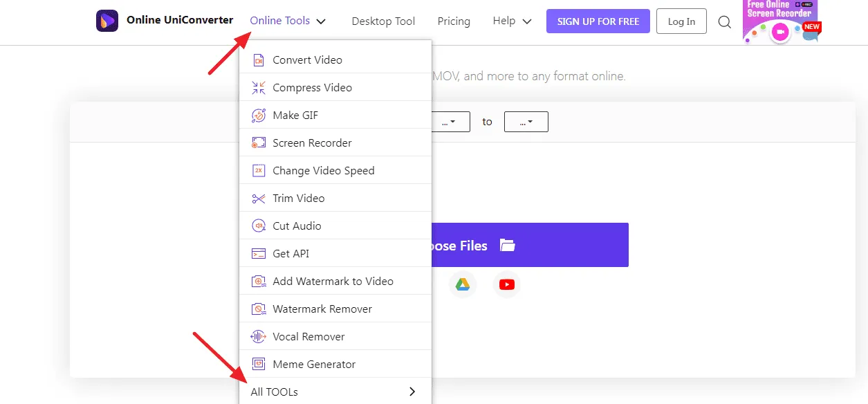Expand the Help dropdown menu
The width and height of the screenshot is (868, 404).
512,21
